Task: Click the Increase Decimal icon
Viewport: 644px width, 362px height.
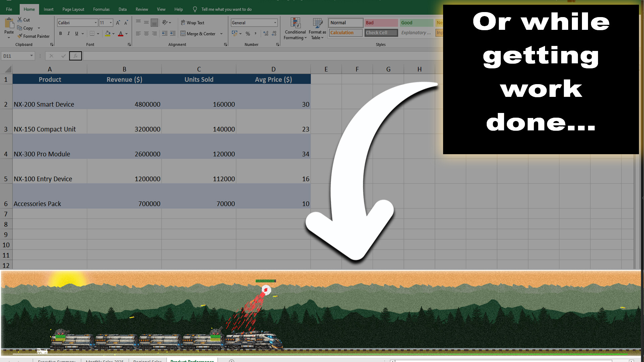Action: (266, 34)
